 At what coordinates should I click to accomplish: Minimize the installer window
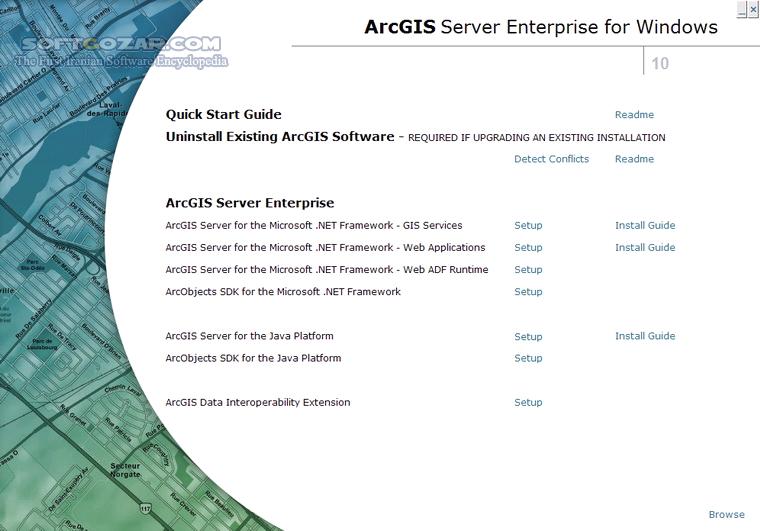(742, 9)
